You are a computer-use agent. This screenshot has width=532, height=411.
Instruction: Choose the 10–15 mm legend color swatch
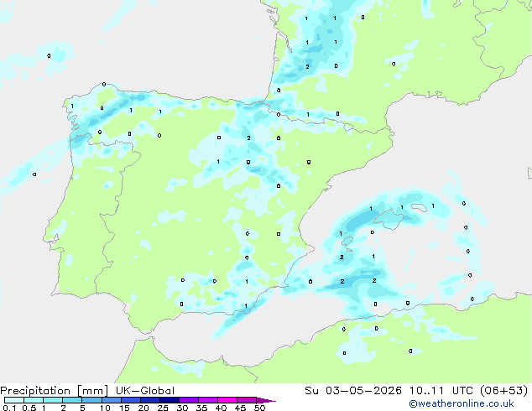tap(111, 400)
